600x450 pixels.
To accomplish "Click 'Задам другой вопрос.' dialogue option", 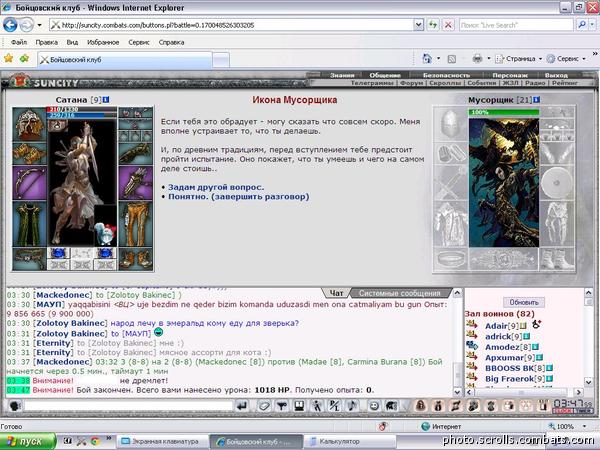I will pos(216,187).
